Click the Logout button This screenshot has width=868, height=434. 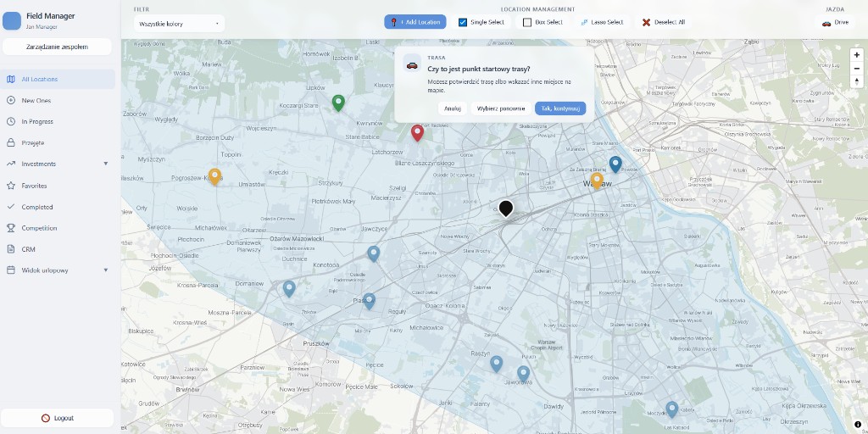[x=57, y=418]
